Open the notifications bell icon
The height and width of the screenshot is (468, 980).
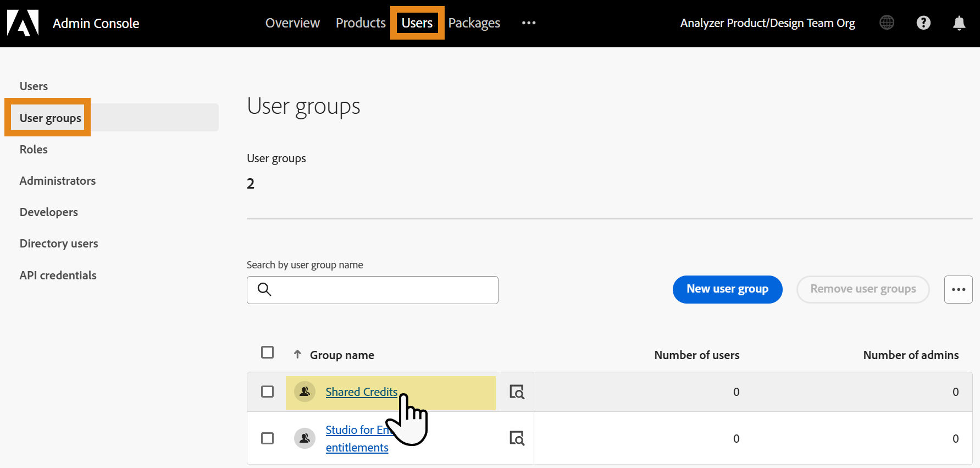pos(959,23)
